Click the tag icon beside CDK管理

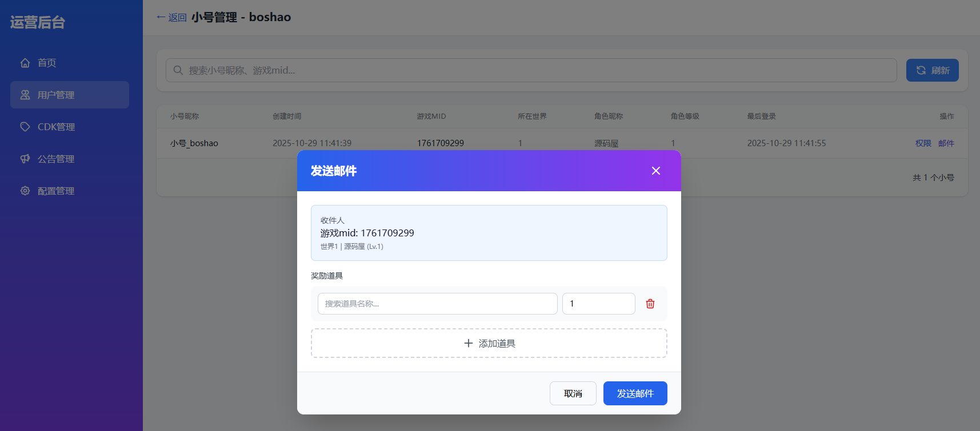25,127
